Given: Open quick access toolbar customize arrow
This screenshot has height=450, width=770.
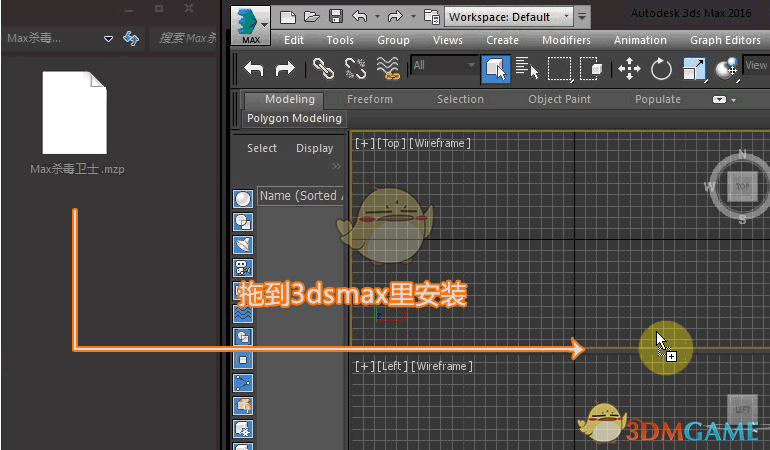Looking at the screenshot, I should coord(582,17).
